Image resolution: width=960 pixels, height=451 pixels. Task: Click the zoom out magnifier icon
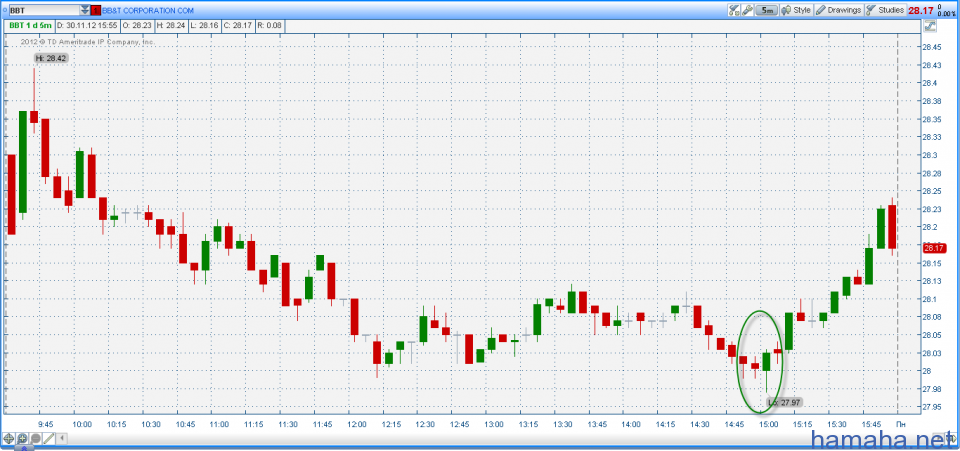pyautogui.click(x=35, y=438)
